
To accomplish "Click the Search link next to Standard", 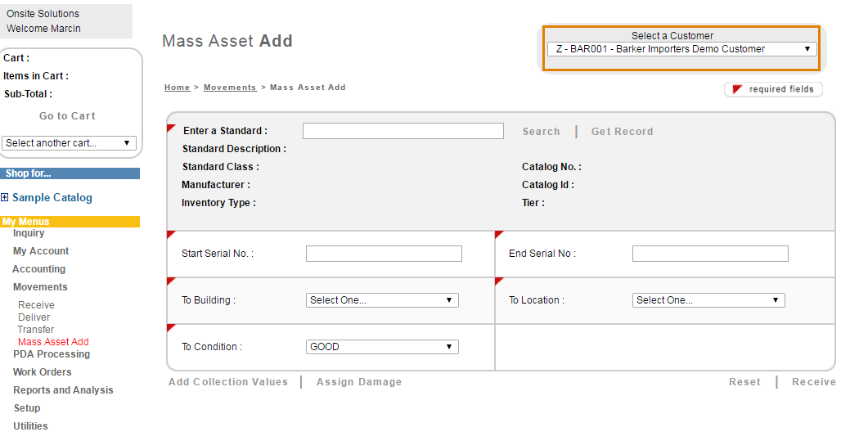I will click(541, 132).
